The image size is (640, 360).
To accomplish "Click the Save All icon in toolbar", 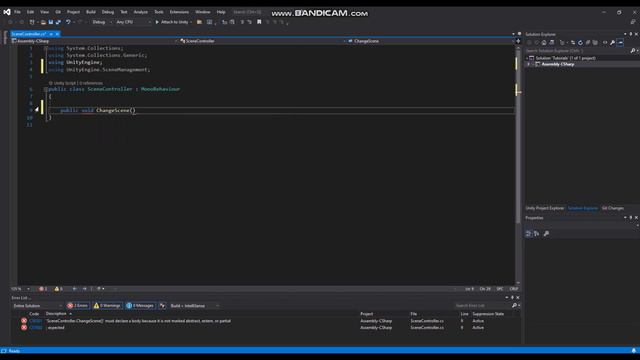I will coord(58,22).
